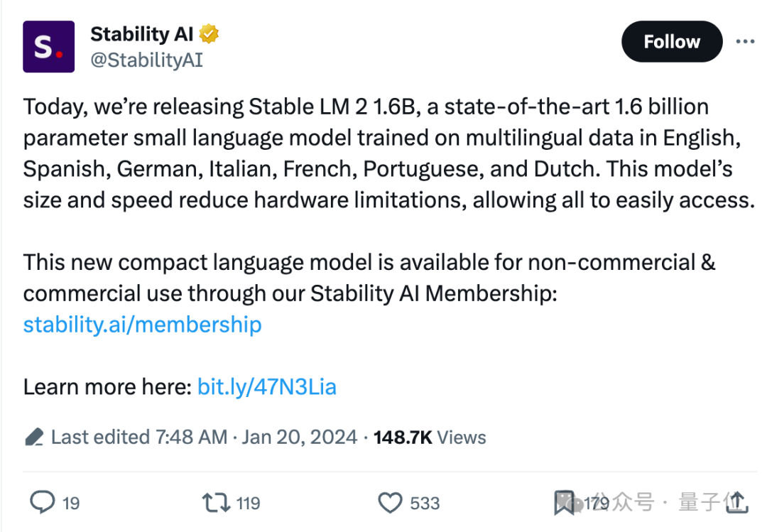Click the @StabilityAI handle
The width and height of the screenshot is (767, 532).
click(146, 60)
